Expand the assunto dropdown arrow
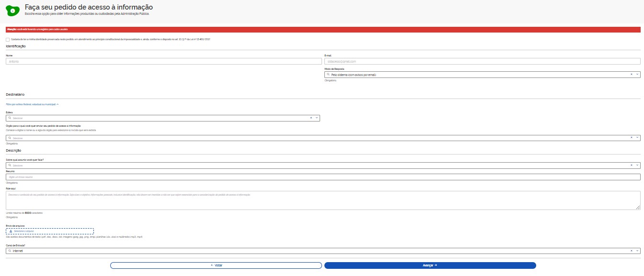 tap(637, 166)
